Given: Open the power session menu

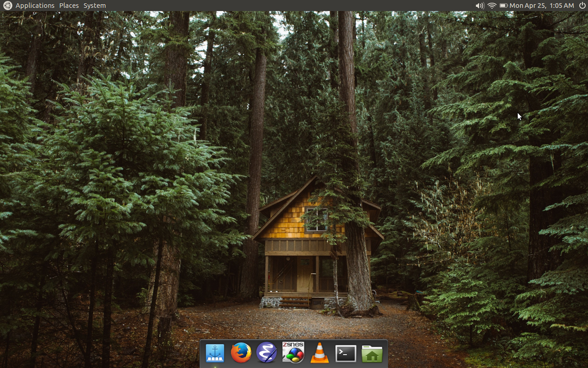Looking at the screenshot, I should (582, 6).
